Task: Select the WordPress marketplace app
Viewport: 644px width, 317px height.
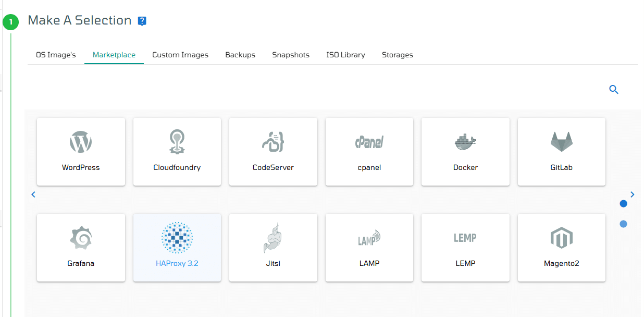Action: (x=81, y=151)
